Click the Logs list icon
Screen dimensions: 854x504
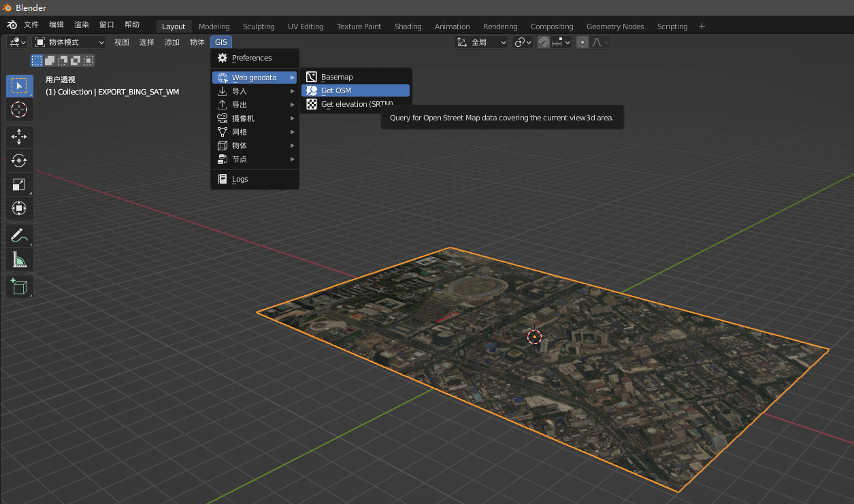point(223,179)
